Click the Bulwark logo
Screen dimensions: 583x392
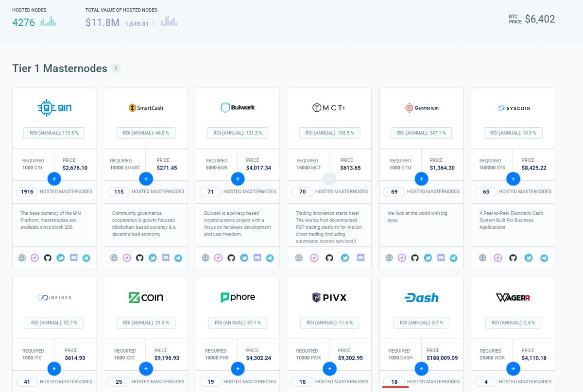coord(238,107)
